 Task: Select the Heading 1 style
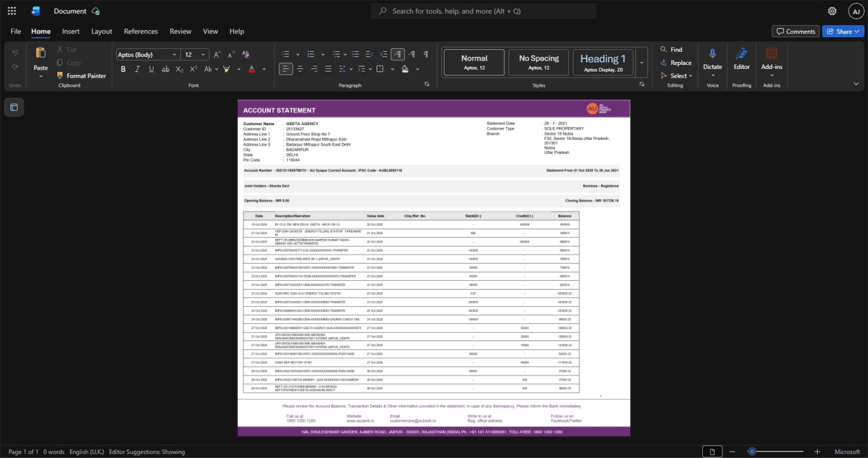[603, 62]
